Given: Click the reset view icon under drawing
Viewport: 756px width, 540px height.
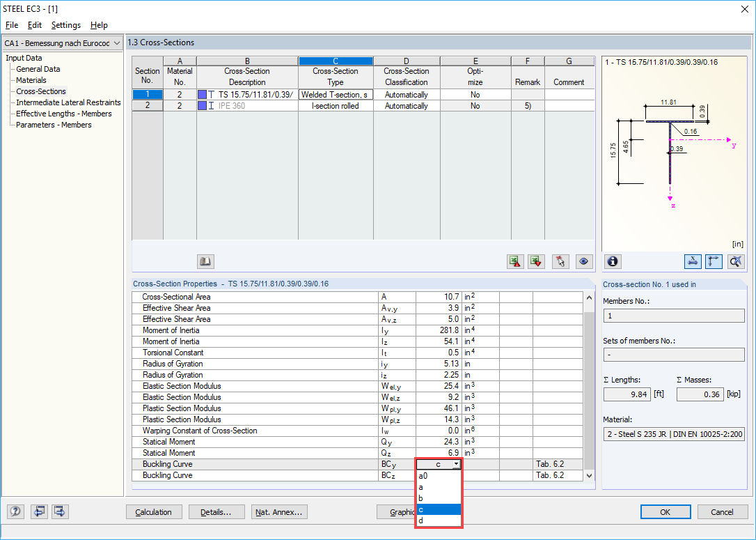Looking at the screenshot, I should (x=736, y=261).
